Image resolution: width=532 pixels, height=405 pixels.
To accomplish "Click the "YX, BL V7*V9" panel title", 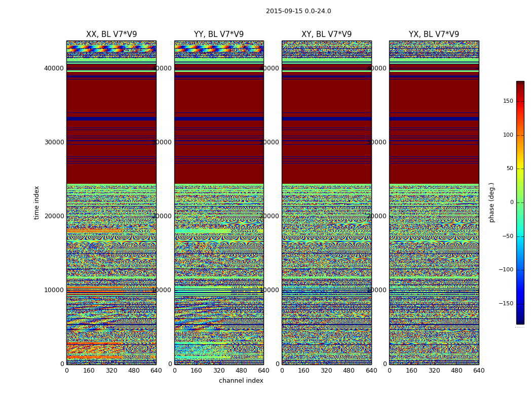I will point(434,34).
